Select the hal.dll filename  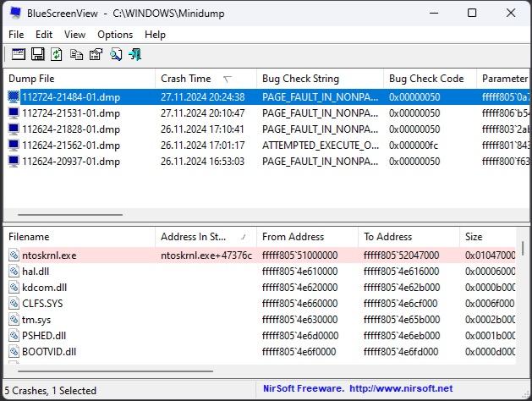click(x=36, y=271)
